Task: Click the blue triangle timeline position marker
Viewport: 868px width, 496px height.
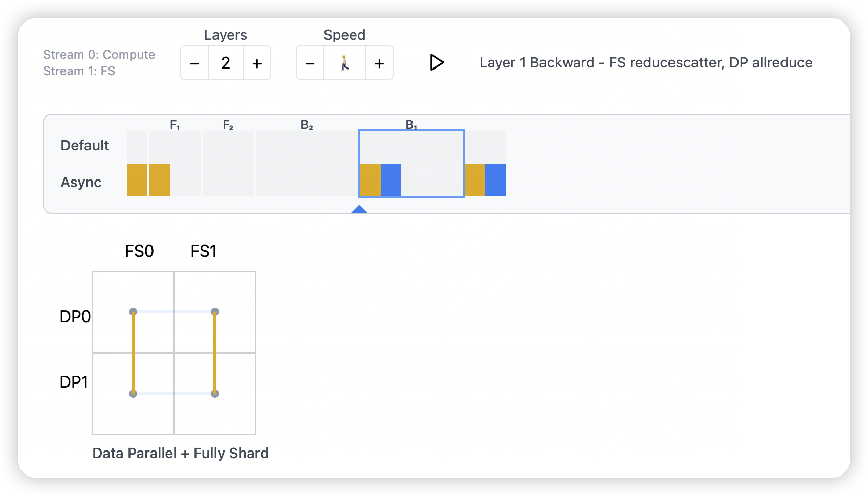Action: (359, 209)
